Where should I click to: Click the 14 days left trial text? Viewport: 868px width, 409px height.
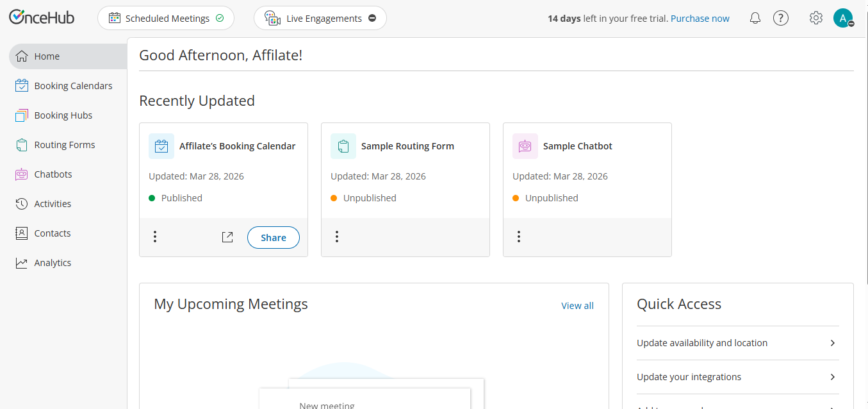coord(607,19)
